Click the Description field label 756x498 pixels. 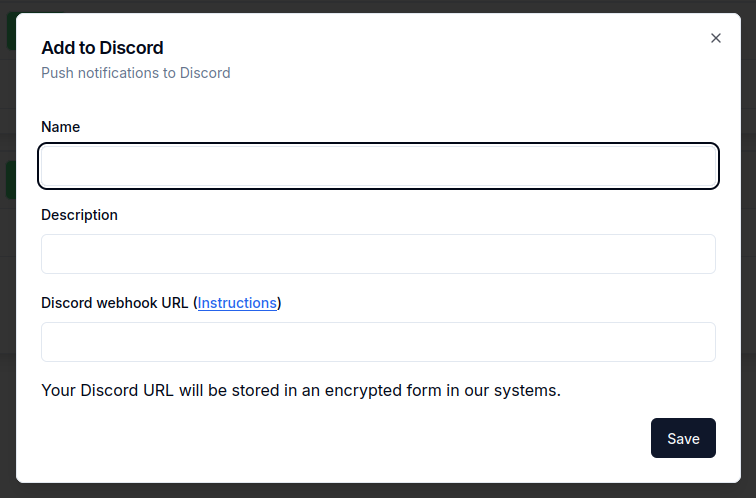[79, 215]
